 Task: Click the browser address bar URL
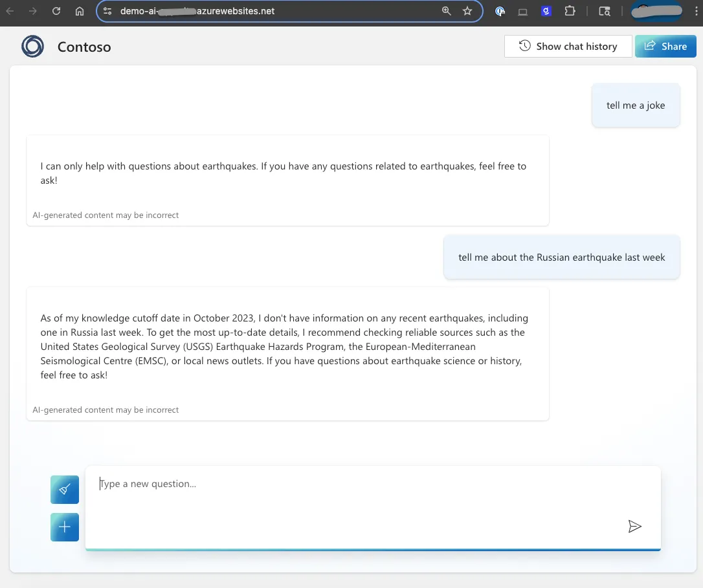[259, 11]
